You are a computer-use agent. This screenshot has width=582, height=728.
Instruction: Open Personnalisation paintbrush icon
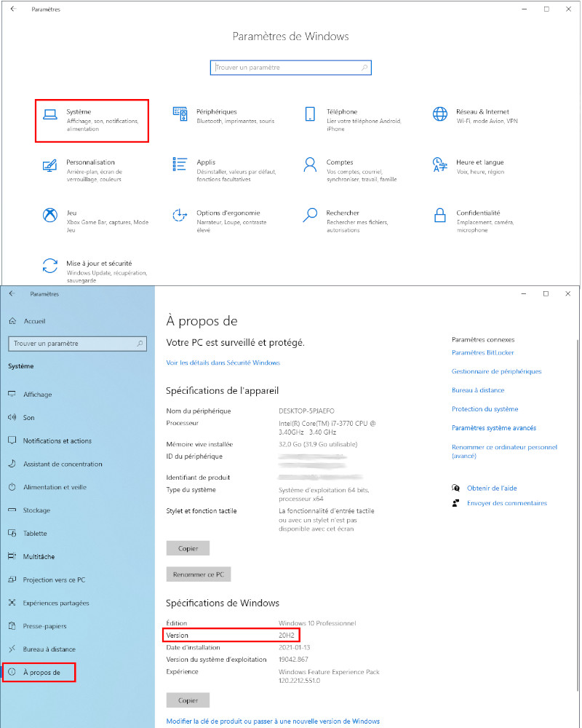point(49,165)
